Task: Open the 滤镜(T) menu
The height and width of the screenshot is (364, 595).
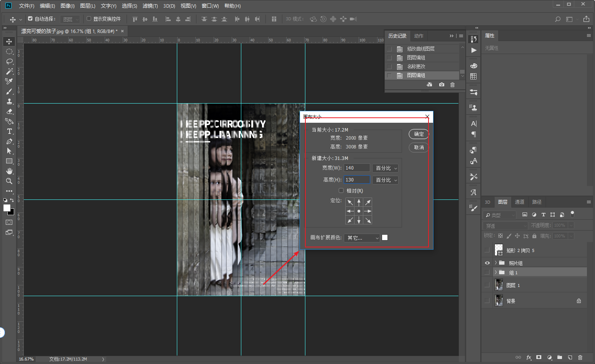Action: pos(150,6)
